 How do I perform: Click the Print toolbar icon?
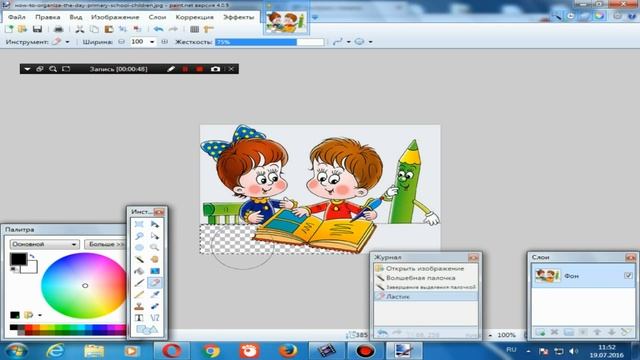(x=58, y=29)
